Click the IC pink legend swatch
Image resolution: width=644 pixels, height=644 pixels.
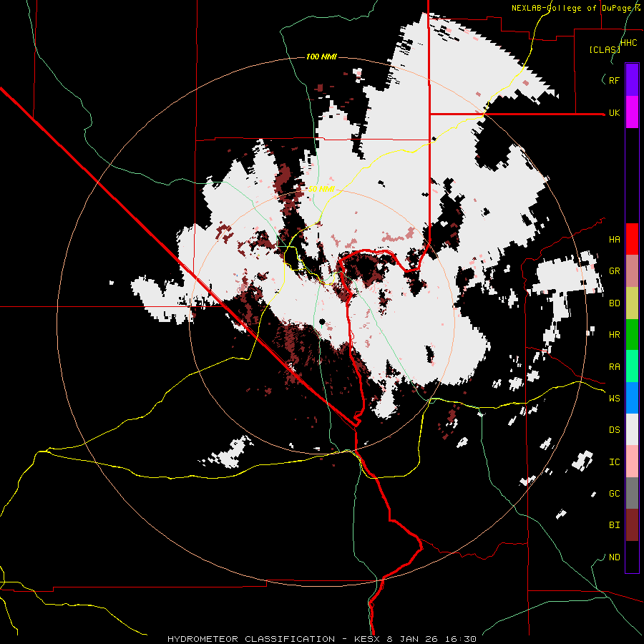[632, 462]
